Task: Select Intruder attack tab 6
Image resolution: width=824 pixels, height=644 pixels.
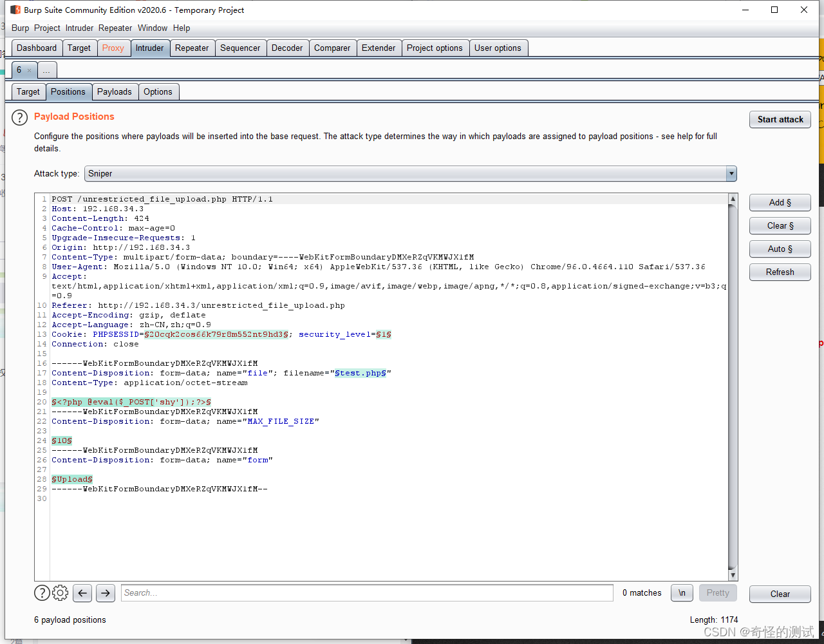Action: tap(19, 70)
